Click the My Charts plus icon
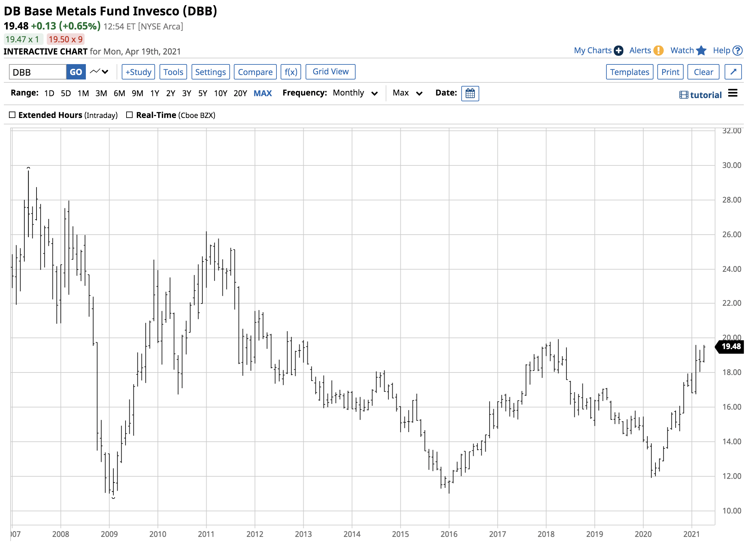 619,50
